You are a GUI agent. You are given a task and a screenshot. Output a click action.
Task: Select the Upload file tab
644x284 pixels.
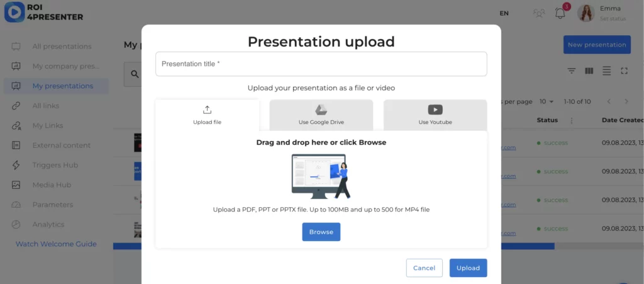[x=207, y=115]
